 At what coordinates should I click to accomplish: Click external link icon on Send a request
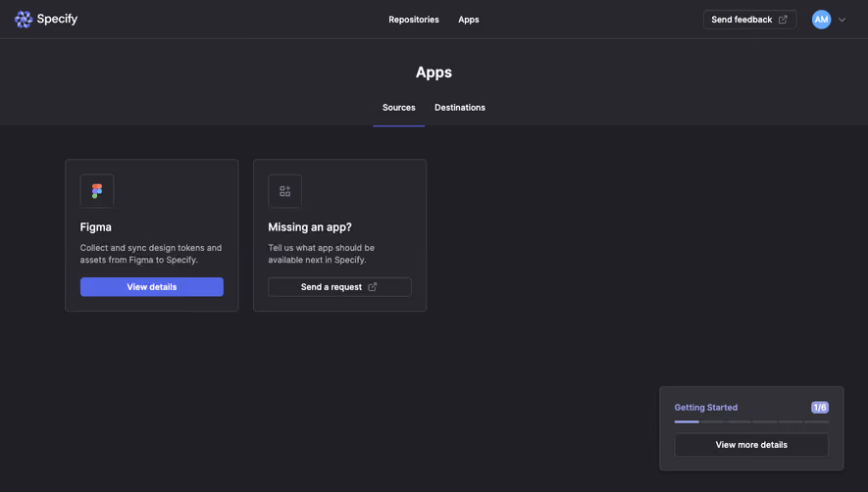373,287
